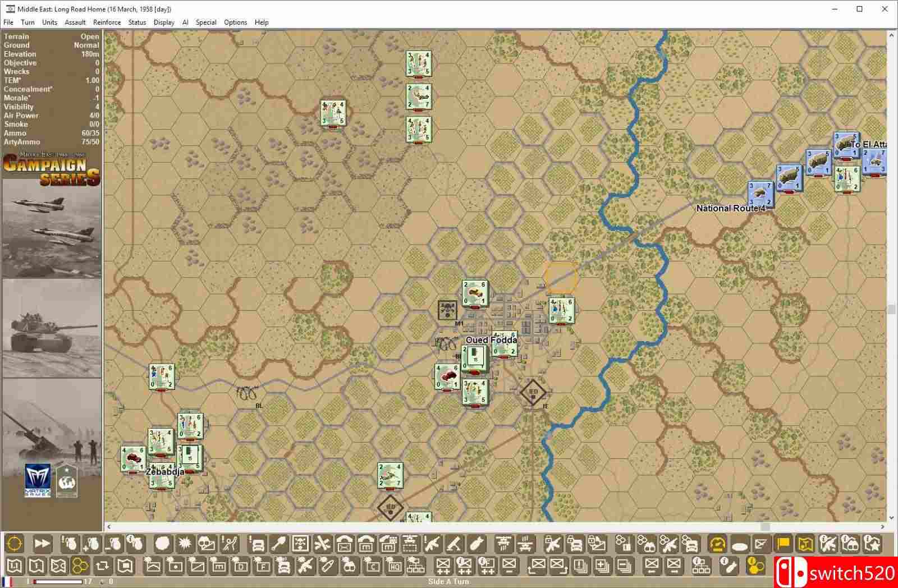Click the organization chart icon

tap(416, 566)
